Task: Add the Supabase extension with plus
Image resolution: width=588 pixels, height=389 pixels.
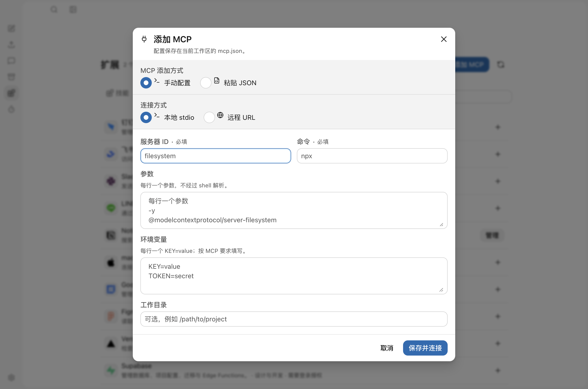Action: point(498,370)
